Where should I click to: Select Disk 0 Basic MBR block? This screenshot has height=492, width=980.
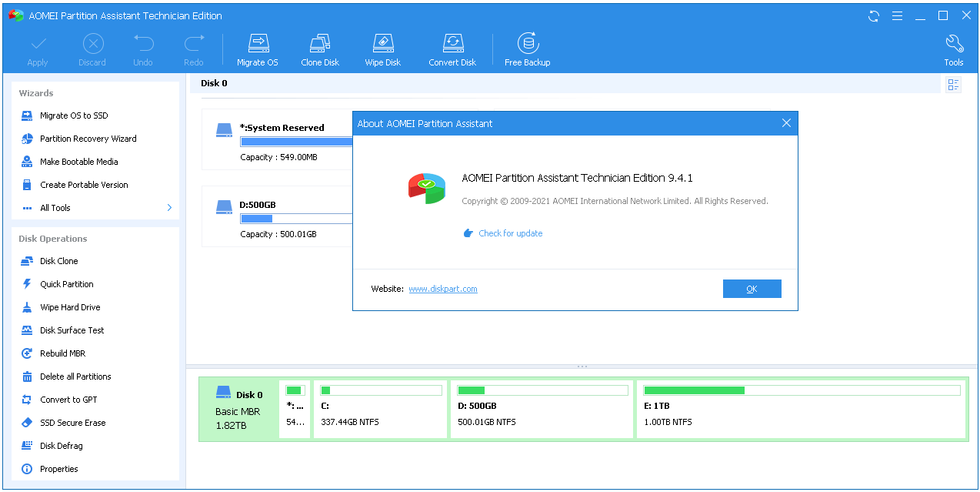238,409
